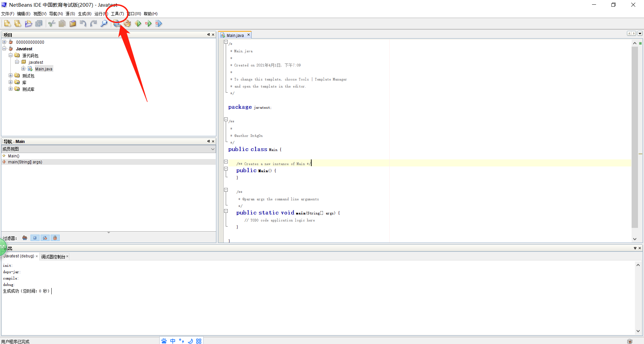Run the main project with green run icon
The image size is (644, 344).
pyautogui.click(x=138, y=23)
